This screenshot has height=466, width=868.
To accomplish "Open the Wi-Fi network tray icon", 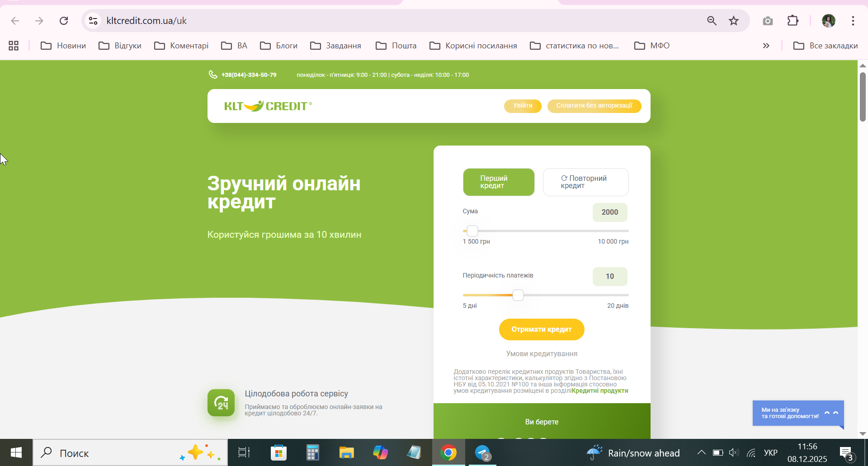I will coord(751,452).
